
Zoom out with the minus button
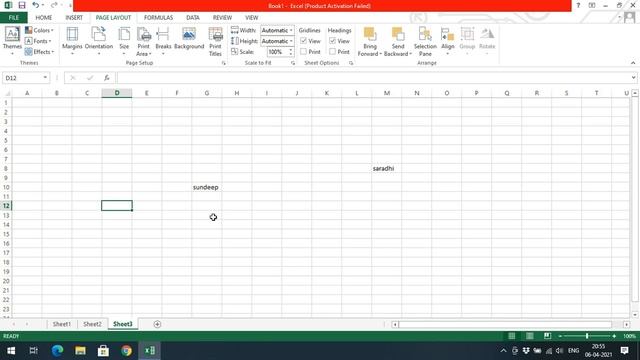click(x=560, y=336)
